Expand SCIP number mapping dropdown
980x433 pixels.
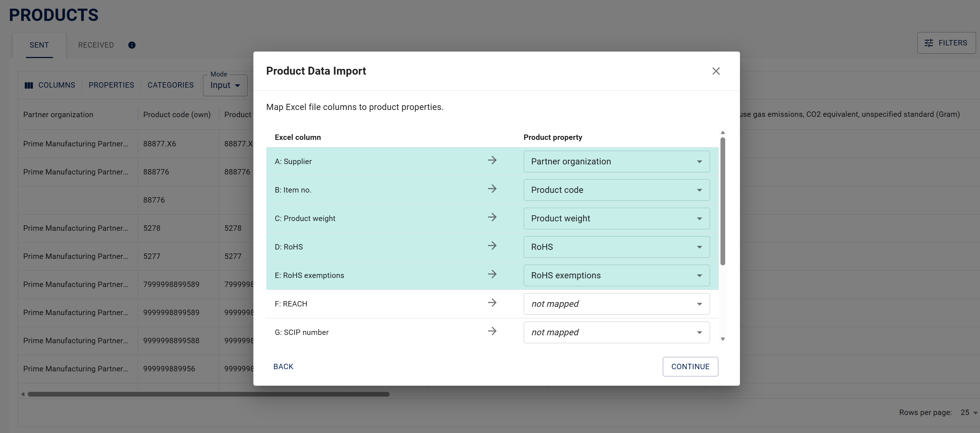pos(616,332)
